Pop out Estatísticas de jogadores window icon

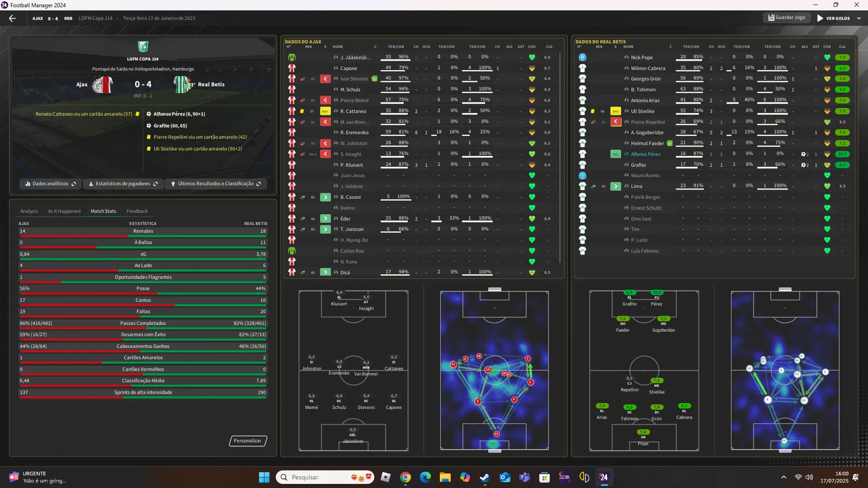156,184
